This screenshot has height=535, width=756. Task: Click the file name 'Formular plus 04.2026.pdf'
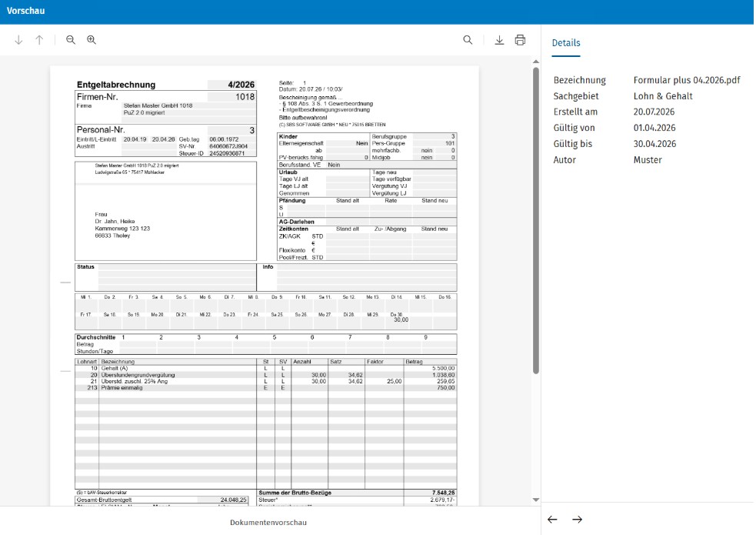pos(687,80)
